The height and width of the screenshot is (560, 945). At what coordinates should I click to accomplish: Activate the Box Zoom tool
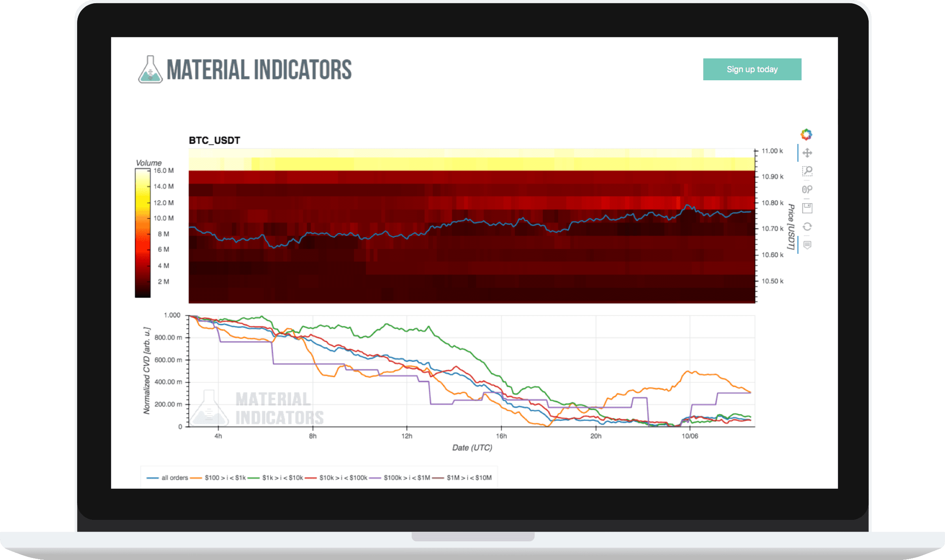pos(807,171)
